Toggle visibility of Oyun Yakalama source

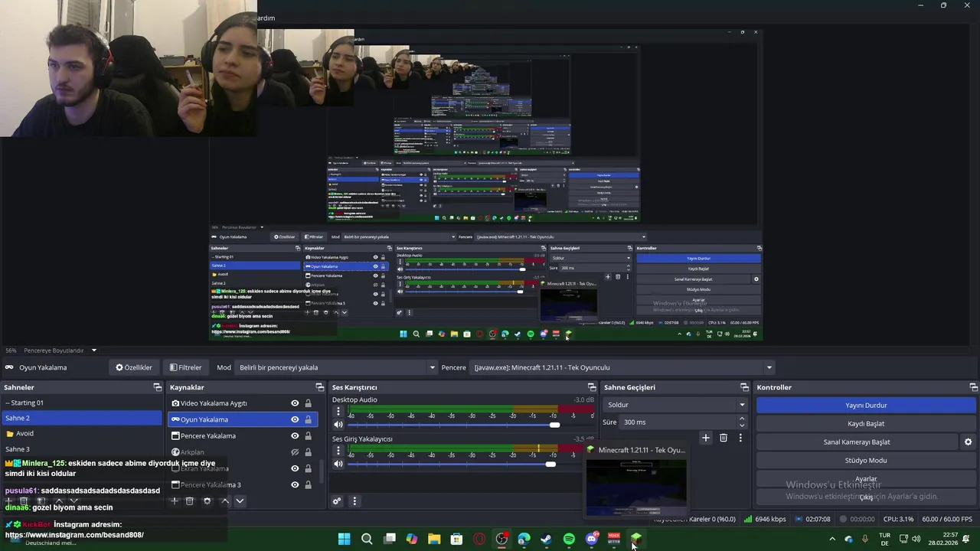tap(295, 419)
